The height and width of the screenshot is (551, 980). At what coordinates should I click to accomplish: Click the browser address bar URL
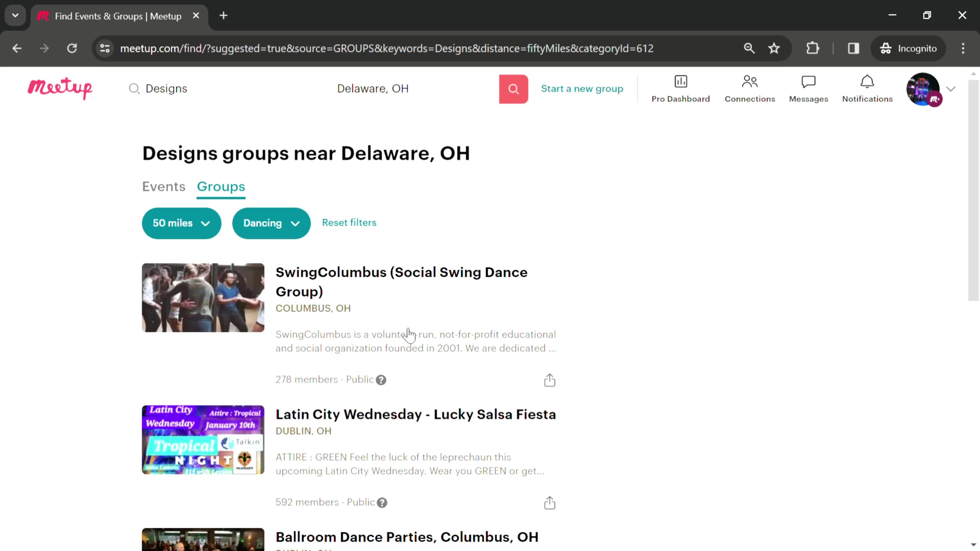pyautogui.click(x=387, y=48)
